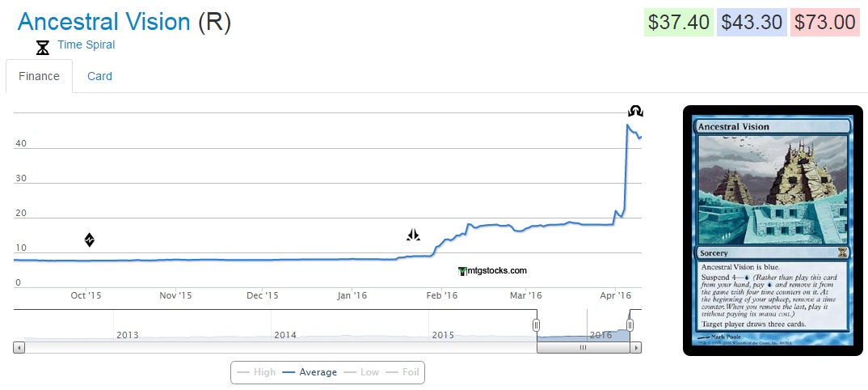868x390 pixels.
Task: Click the red $73.00 price badge
Action: (x=824, y=23)
